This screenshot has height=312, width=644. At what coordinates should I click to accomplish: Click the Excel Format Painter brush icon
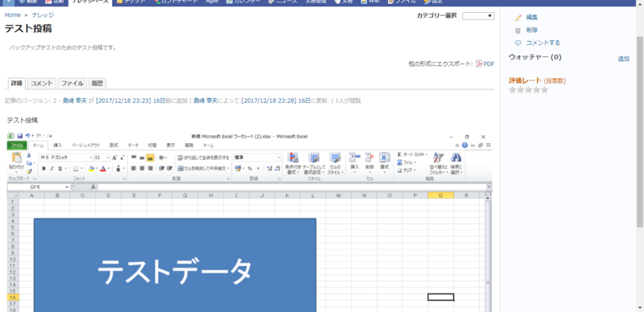coord(29,171)
